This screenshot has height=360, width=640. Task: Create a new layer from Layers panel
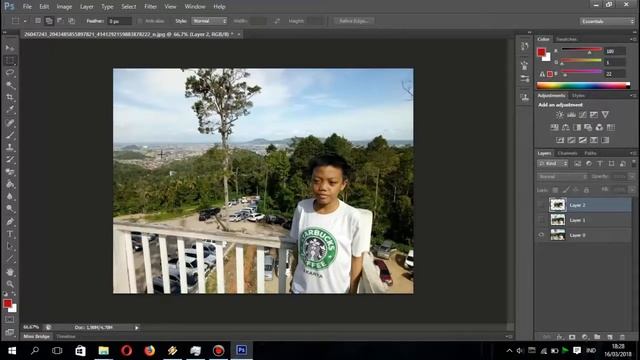pyautogui.click(x=610, y=337)
